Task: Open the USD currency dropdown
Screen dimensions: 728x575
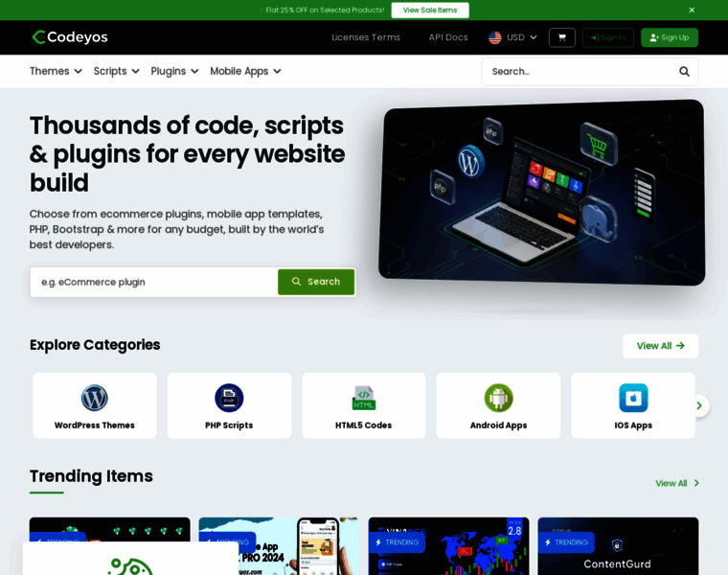Action: 512,37
